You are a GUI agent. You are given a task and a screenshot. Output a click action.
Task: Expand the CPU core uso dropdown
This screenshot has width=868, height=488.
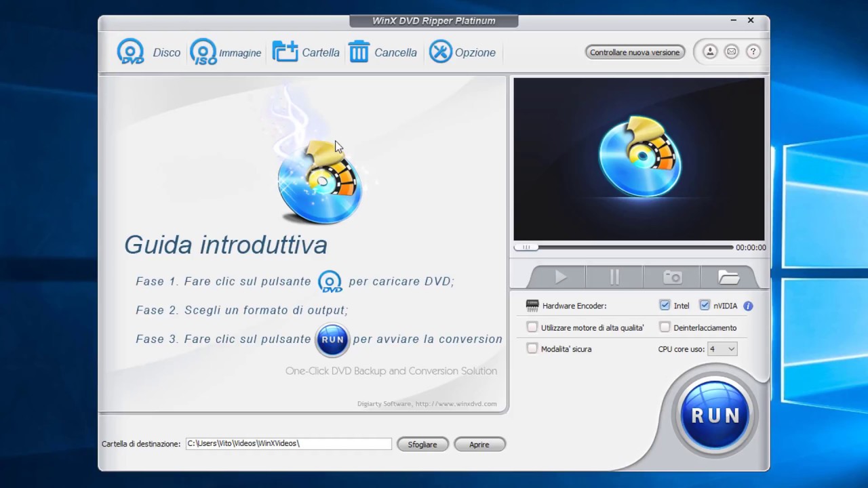722,349
